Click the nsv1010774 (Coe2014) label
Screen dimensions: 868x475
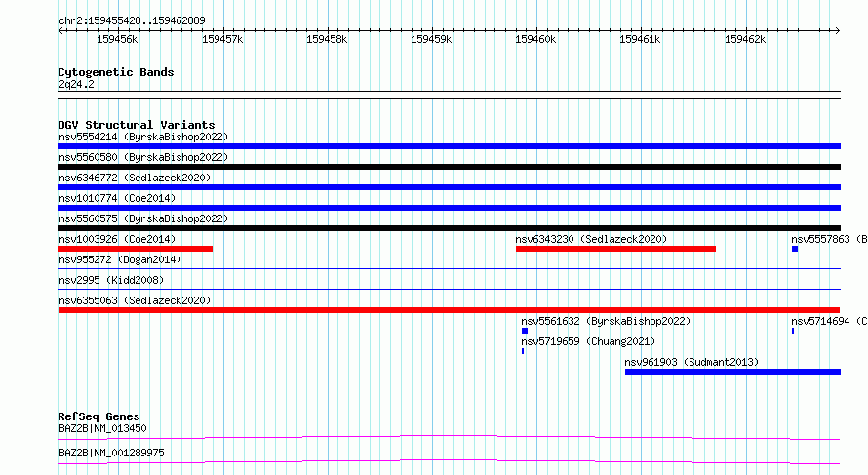[117, 198]
